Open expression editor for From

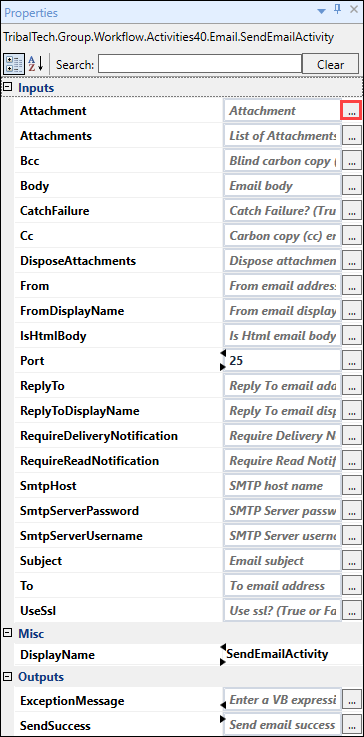tap(351, 286)
